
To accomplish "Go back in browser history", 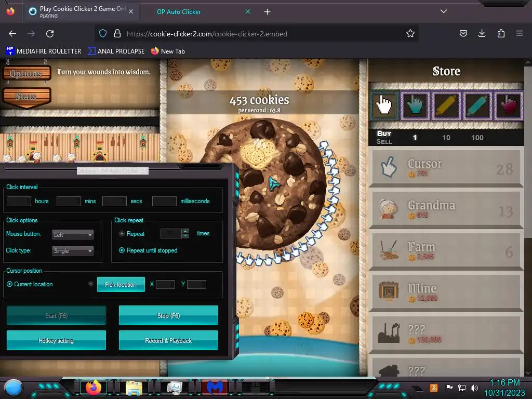I will [12, 34].
